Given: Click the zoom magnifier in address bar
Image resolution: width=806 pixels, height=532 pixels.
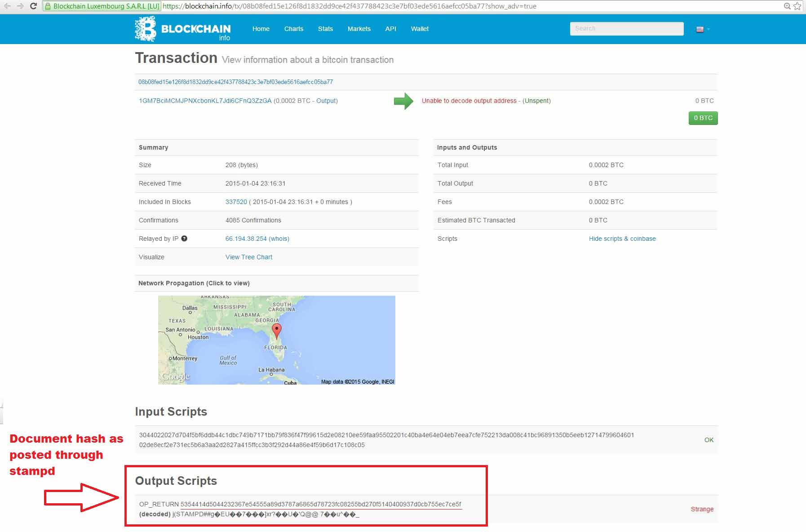Looking at the screenshot, I should pyautogui.click(x=787, y=6).
